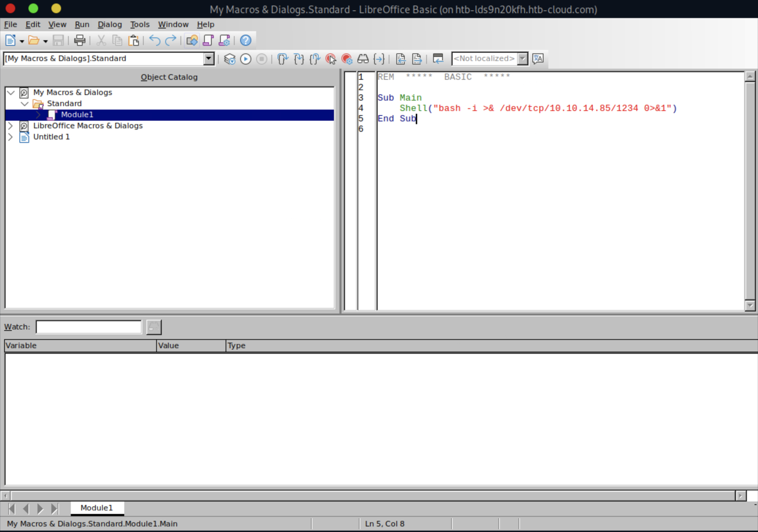Collapse the Standard library node

[x=25, y=104]
